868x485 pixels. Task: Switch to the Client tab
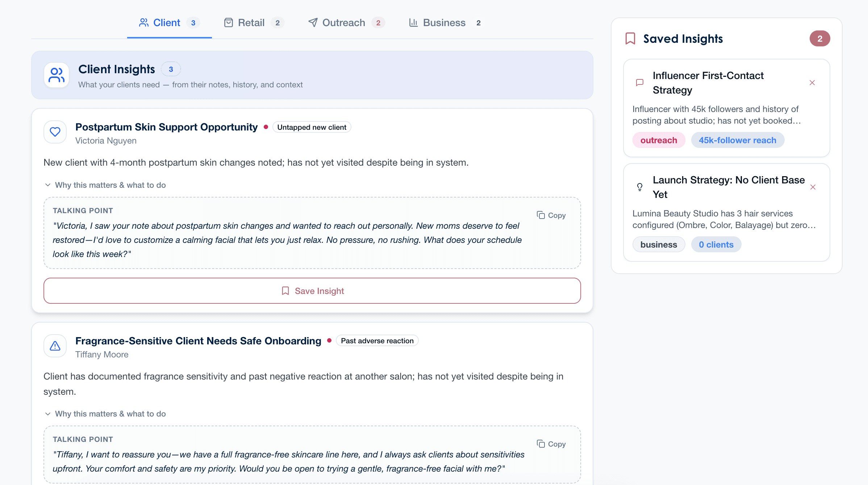pyautogui.click(x=169, y=23)
